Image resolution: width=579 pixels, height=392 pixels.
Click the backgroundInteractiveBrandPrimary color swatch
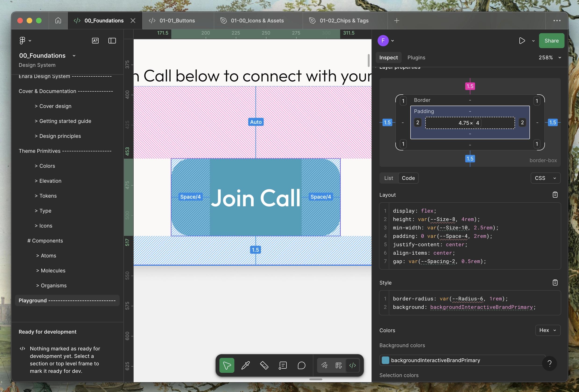tap(386, 360)
